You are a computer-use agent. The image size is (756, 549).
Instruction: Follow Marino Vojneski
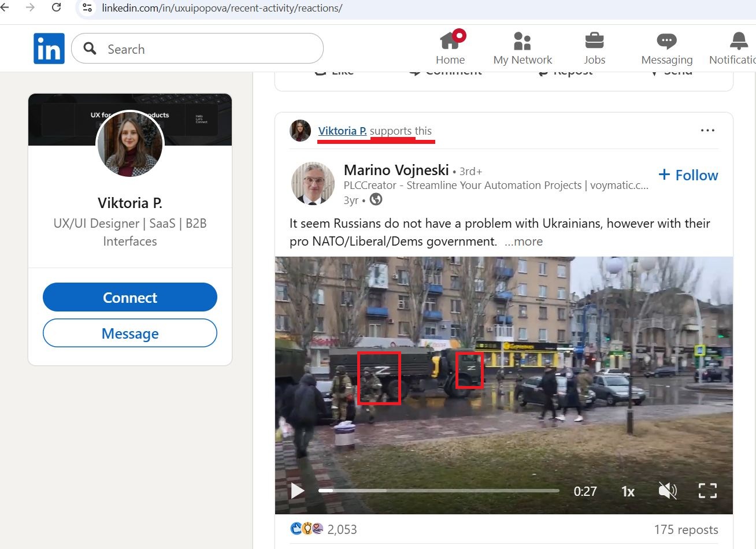coord(688,175)
